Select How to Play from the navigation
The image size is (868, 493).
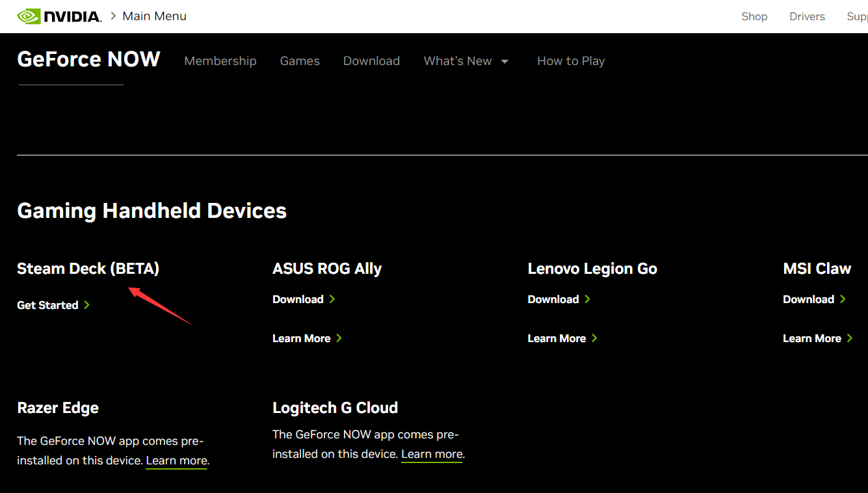tap(571, 60)
